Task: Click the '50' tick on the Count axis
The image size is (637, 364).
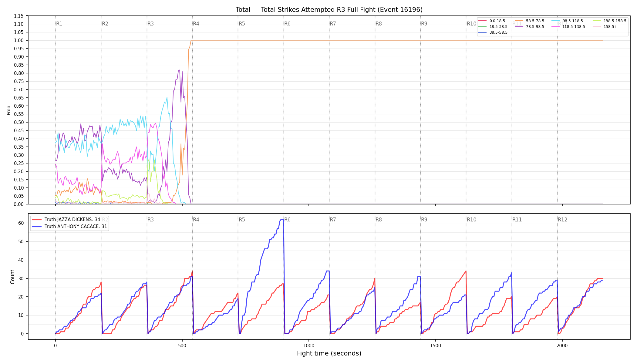Action: (x=21, y=241)
